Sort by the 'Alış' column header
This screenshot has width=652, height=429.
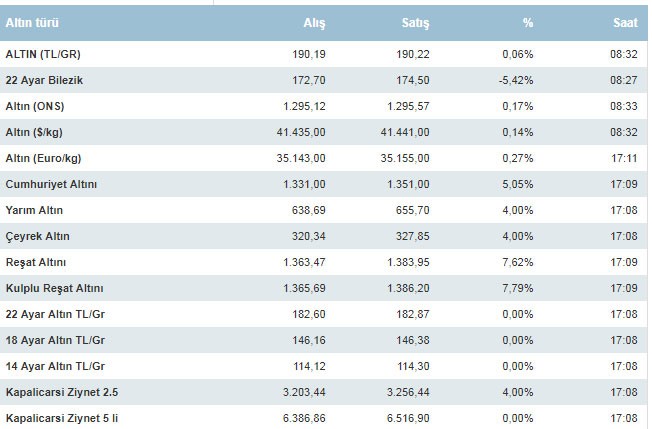[314, 22]
